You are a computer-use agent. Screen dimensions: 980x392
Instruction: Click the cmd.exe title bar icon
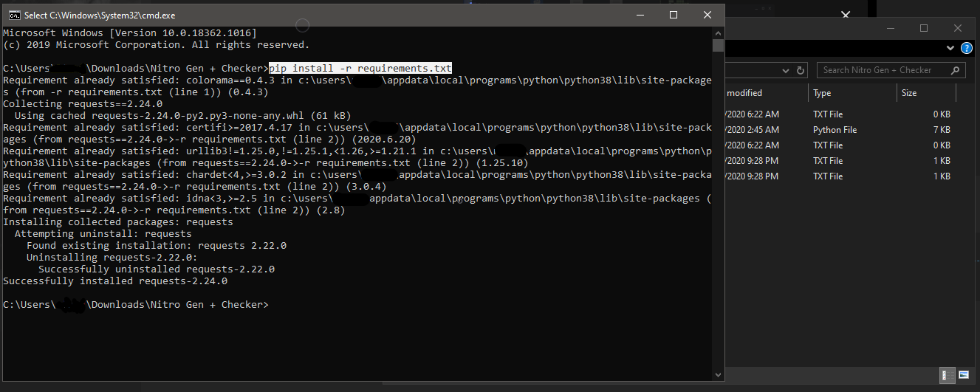14,15
